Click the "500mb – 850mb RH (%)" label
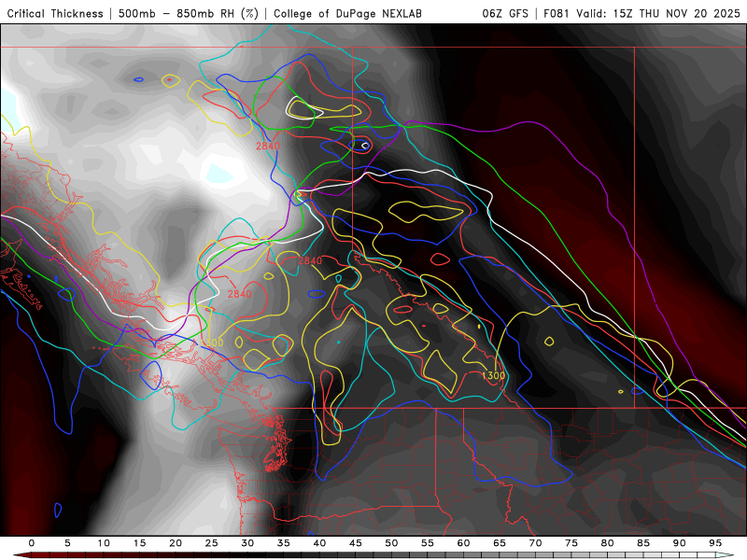 [189, 13]
